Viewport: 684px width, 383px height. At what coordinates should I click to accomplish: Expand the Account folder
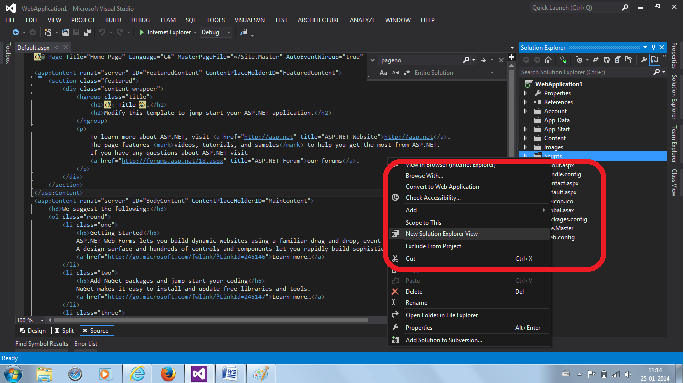526,111
